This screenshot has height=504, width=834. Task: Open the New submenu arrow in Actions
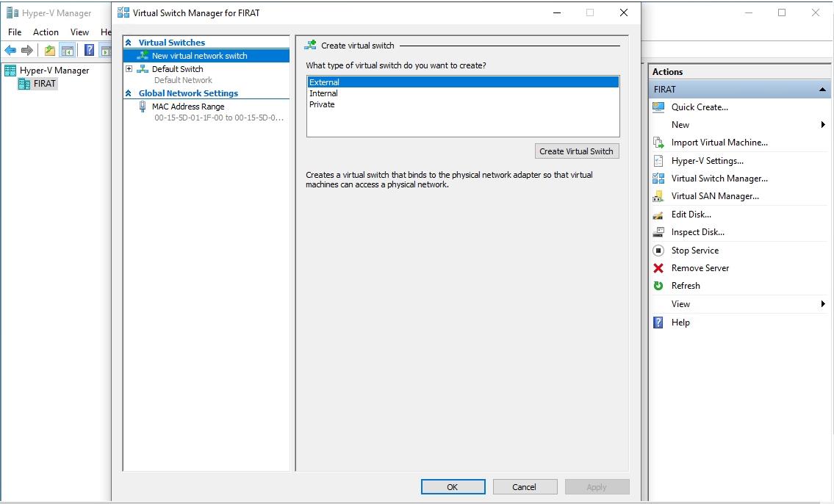point(823,124)
